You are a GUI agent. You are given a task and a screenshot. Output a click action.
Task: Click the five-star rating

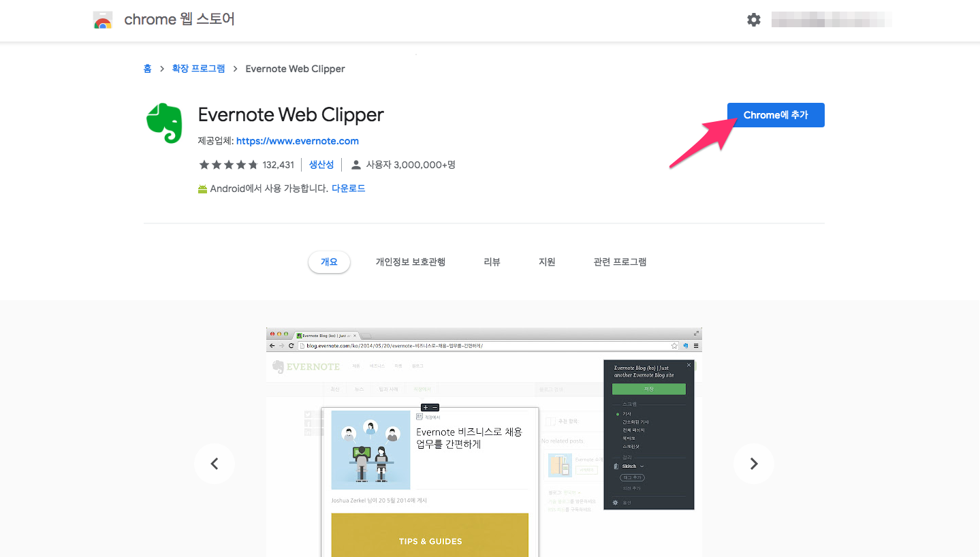pyautogui.click(x=228, y=165)
